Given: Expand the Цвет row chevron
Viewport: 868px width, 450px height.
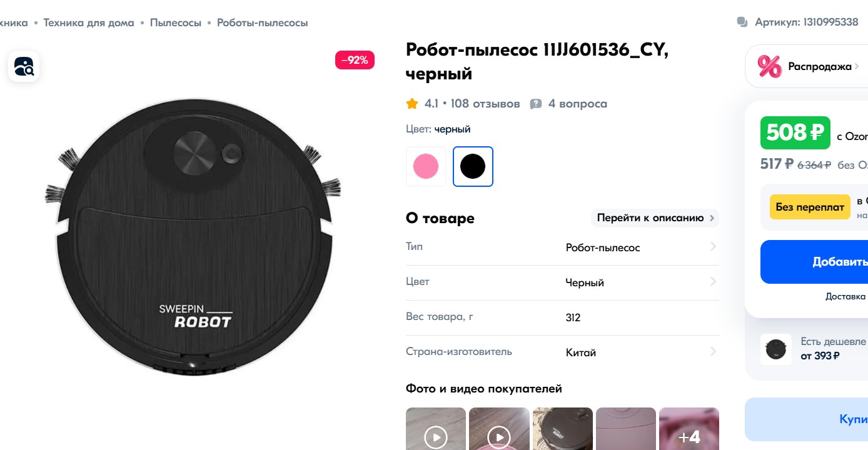Looking at the screenshot, I should coord(713,282).
